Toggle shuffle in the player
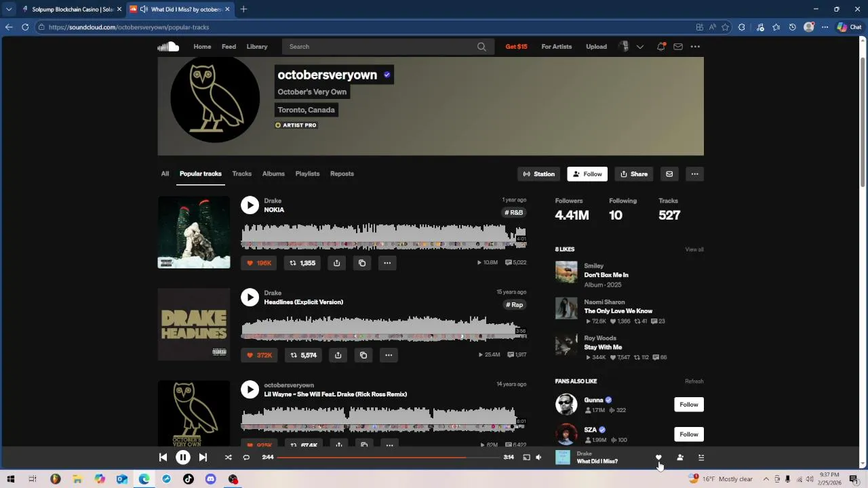Viewport: 868px width, 488px height. (x=229, y=457)
